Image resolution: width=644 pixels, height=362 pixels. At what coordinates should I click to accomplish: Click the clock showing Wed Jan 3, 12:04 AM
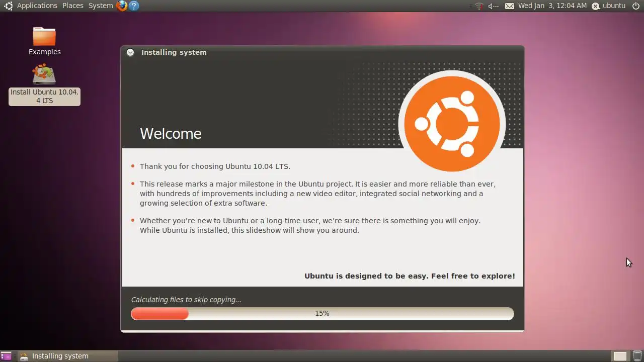(552, 6)
